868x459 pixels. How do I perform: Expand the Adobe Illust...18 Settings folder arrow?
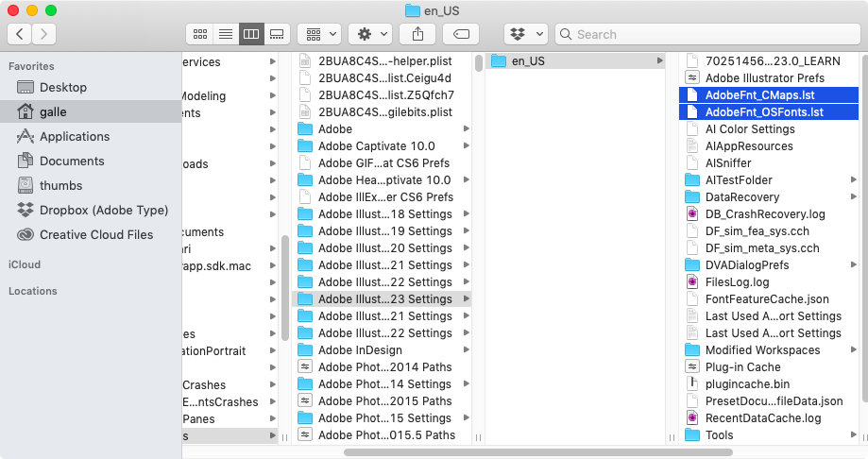(466, 213)
